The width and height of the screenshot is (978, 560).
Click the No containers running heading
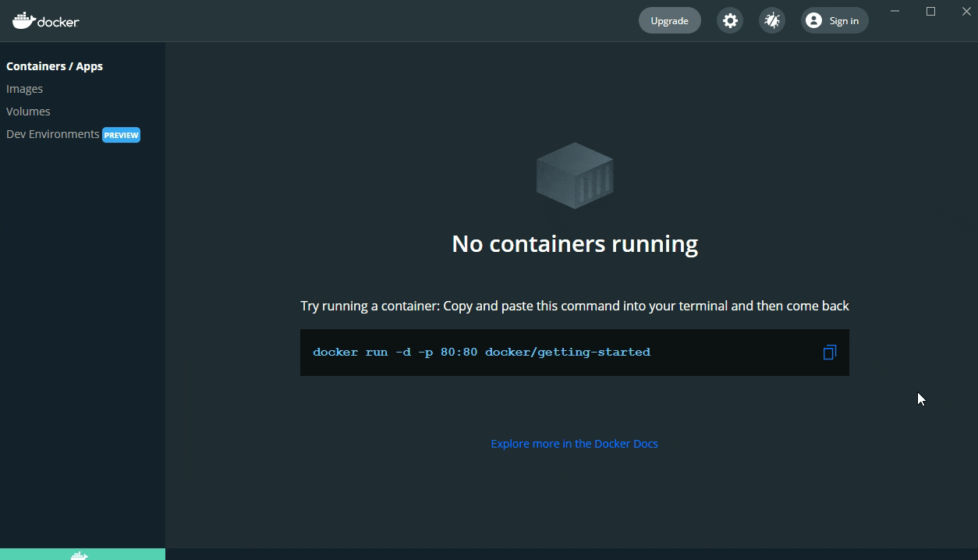click(x=575, y=244)
